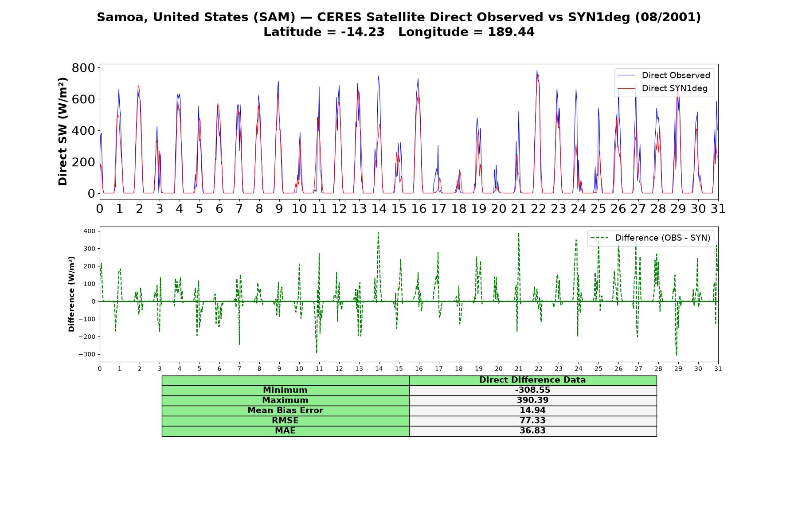798x532 pixels.
Task: Click the RMSE value 77.33 cell
Action: pos(532,421)
